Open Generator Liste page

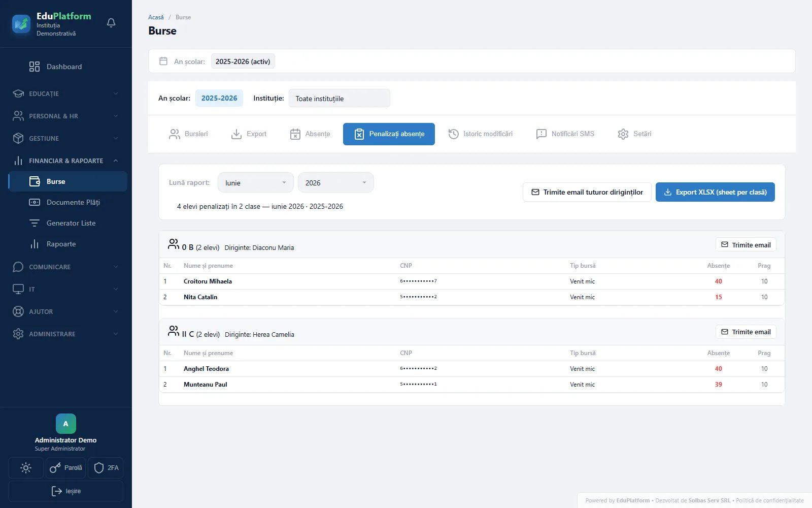coord(68,223)
